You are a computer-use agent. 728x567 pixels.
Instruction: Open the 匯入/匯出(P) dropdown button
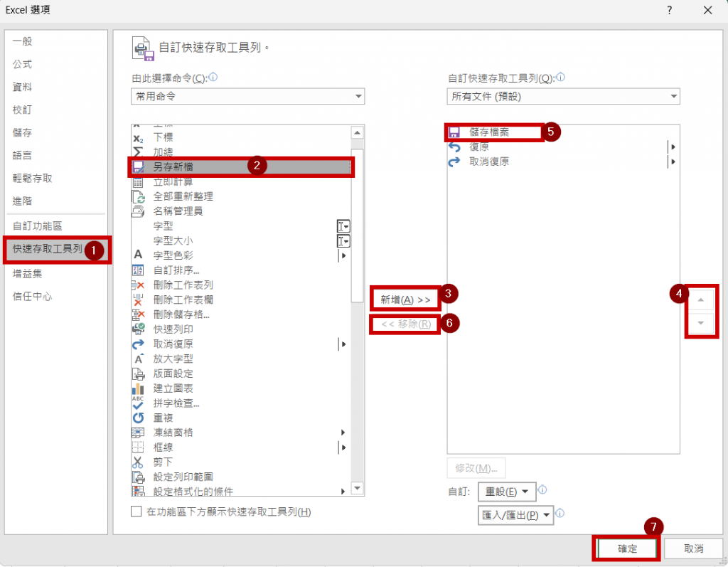tap(515, 515)
